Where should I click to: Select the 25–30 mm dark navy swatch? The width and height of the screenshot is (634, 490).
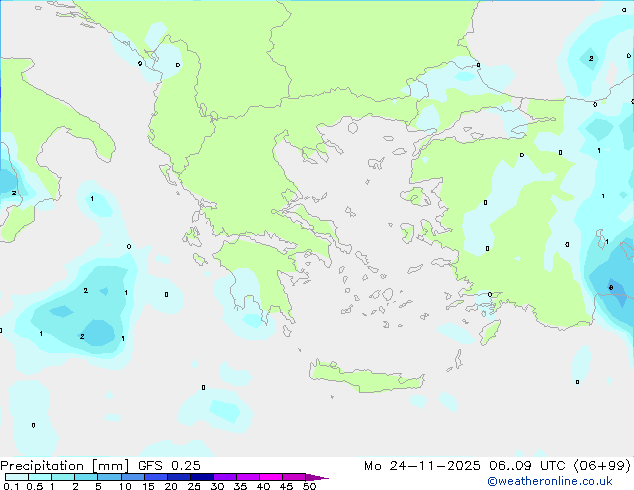(x=201, y=477)
